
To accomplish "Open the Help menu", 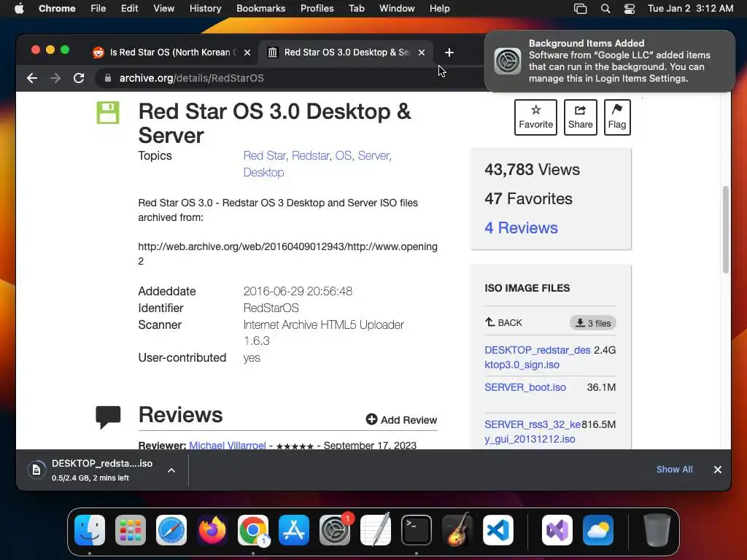I will click(x=439, y=9).
